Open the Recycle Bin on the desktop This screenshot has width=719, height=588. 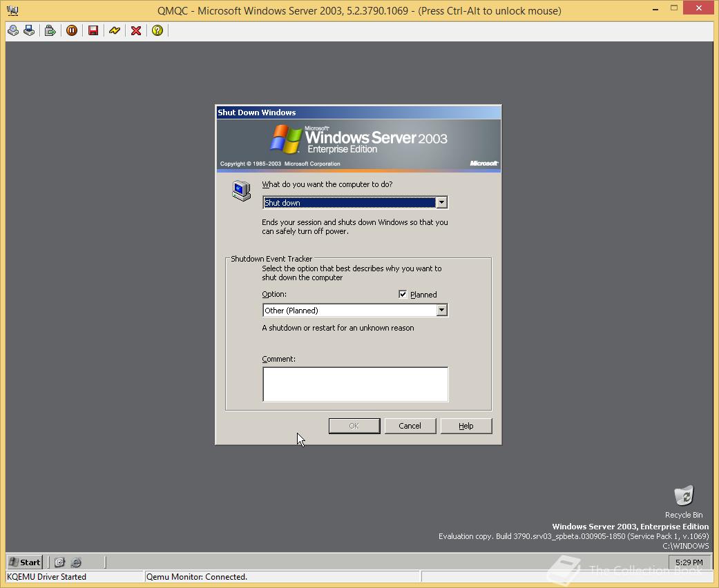(684, 501)
